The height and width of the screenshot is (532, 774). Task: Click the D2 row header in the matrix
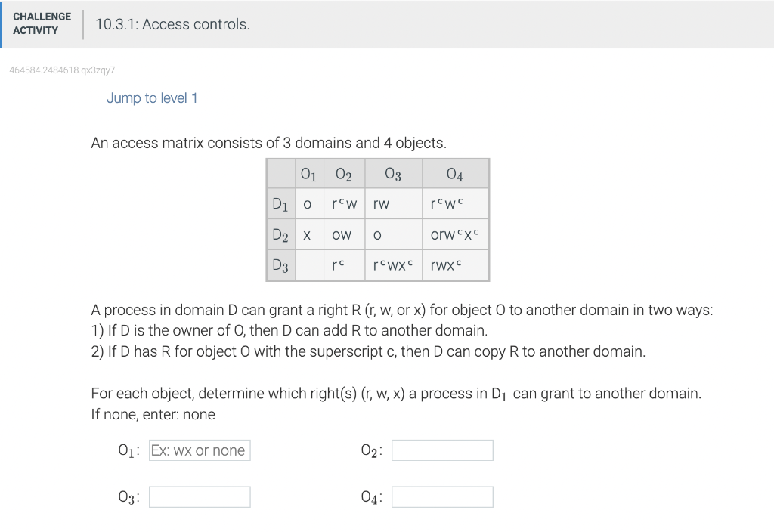coord(280,234)
